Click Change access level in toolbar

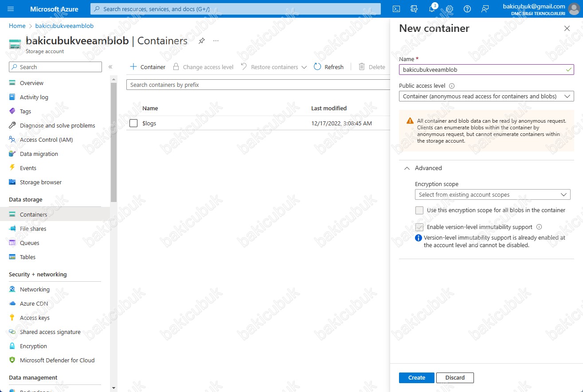[x=203, y=67]
